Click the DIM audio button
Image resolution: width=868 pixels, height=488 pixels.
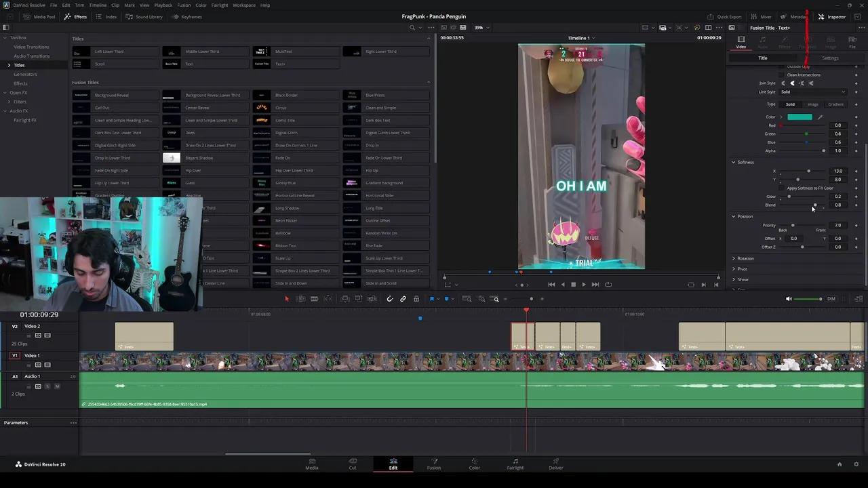(x=831, y=299)
